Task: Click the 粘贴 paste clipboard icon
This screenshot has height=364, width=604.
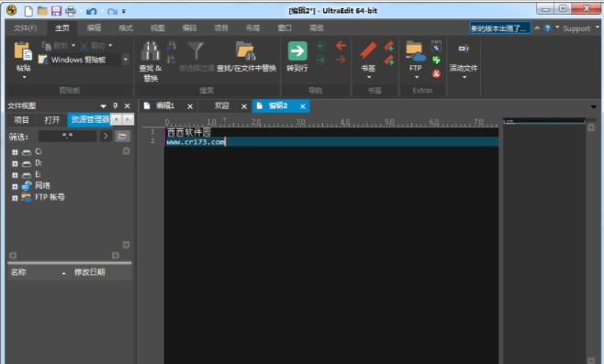Action: click(23, 51)
